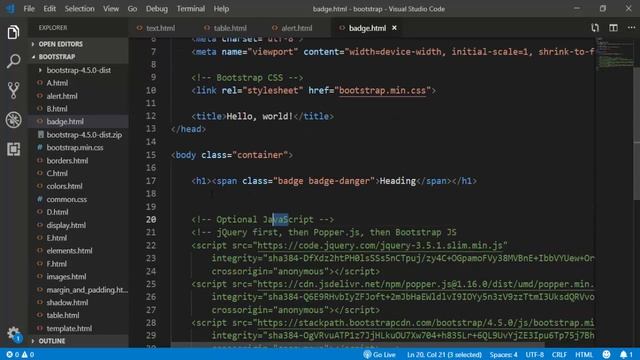Change indentation via Spaces: 4
The image size is (640, 360).
pos(503,354)
